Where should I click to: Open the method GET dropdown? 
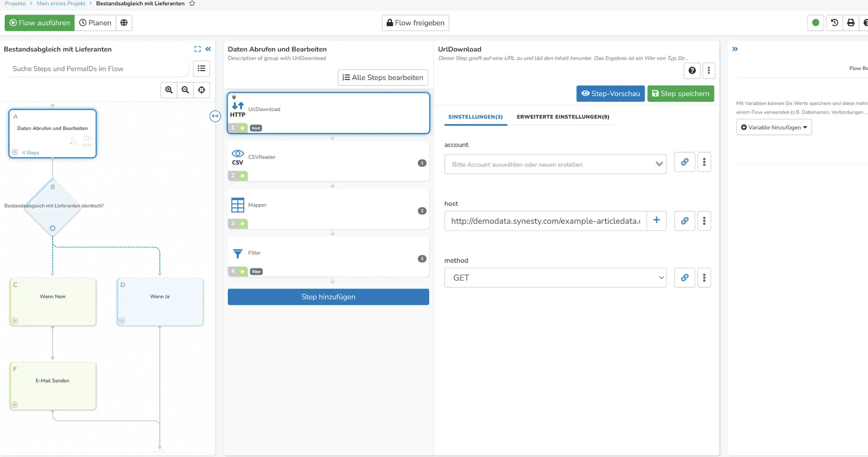point(555,277)
